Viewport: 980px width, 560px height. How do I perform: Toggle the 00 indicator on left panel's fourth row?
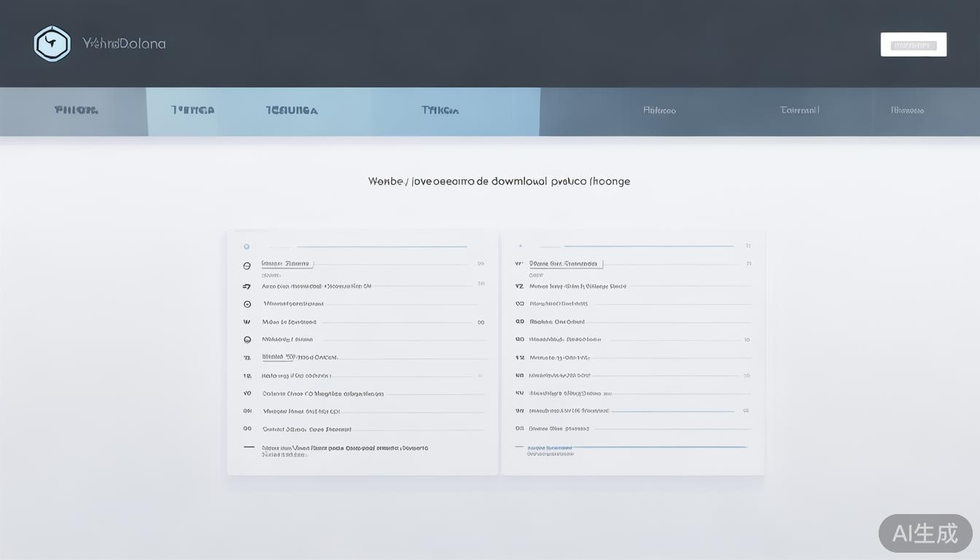(x=481, y=322)
